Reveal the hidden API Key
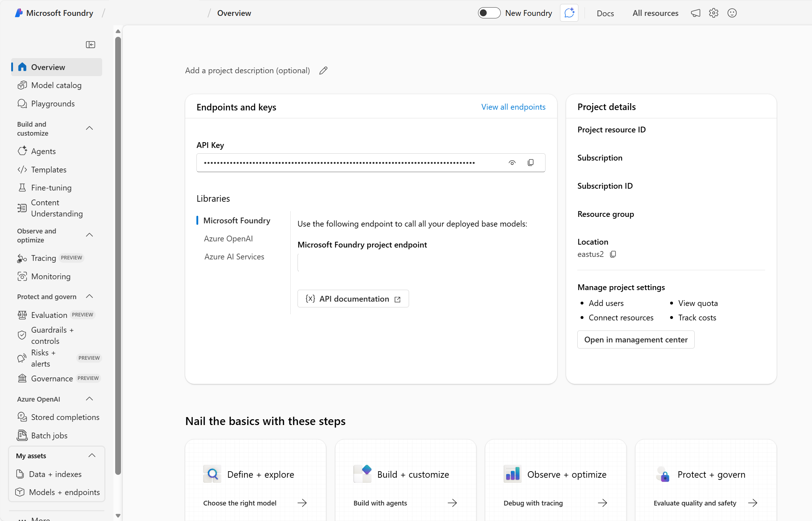812x521 pixels. click(512, 162)
